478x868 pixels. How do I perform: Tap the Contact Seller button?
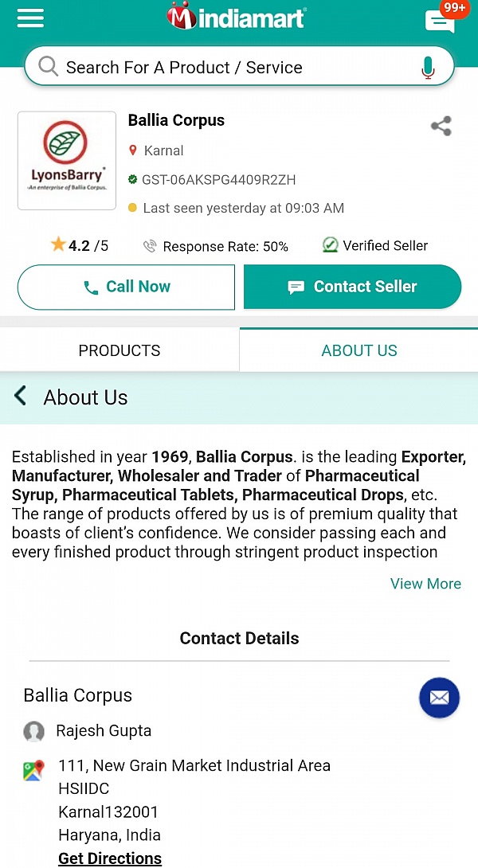[352, 287]
